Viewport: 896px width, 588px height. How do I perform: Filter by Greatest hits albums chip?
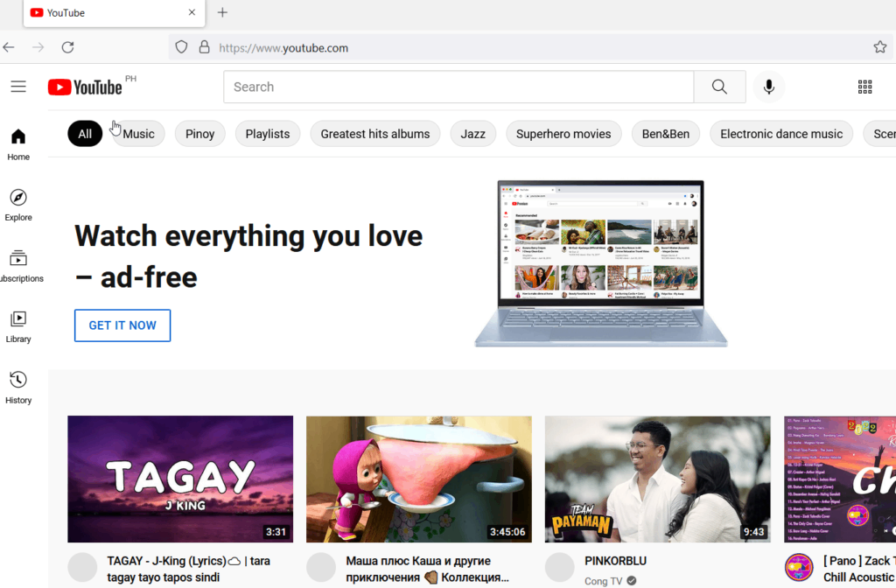[x=374, y=134]
